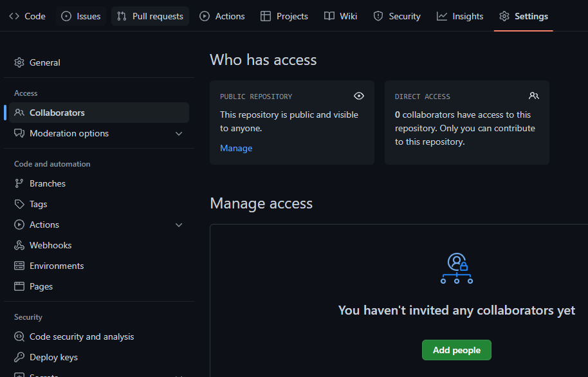Click the top Actions play icon
This screenshot has width=588, height=377.
coord(205,16)
